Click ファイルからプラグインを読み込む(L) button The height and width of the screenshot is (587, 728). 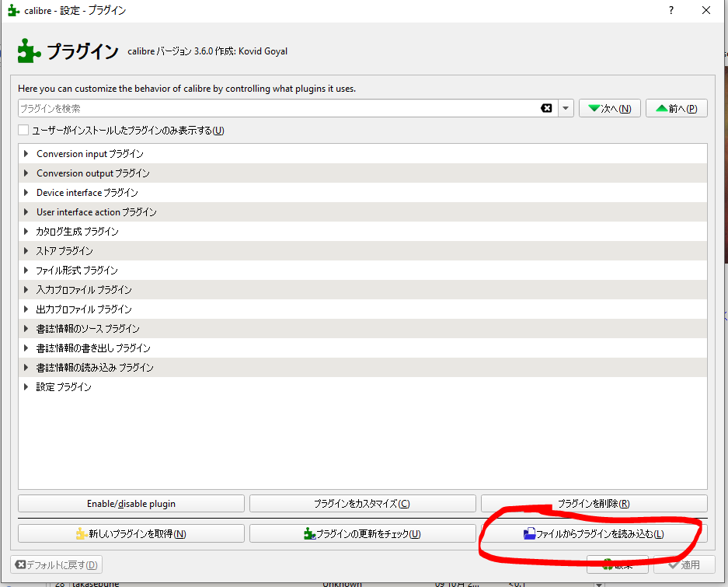pyautogui.click(x=594, y=533)
